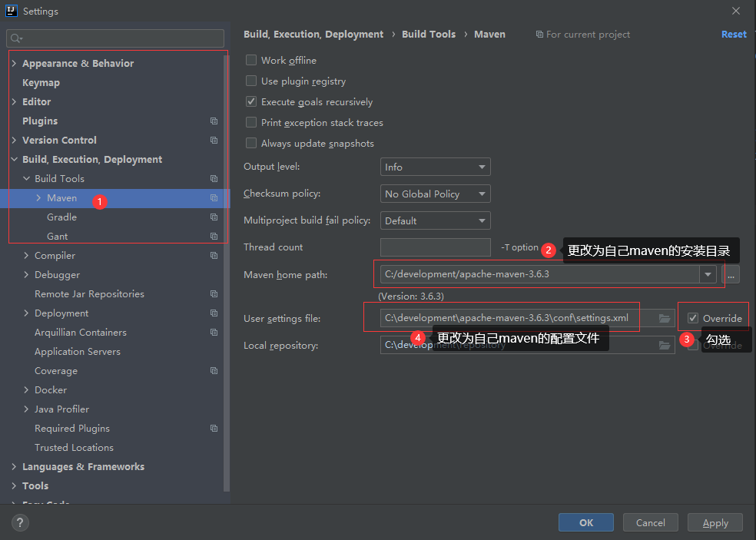Screen dimensions: 756x540
Task: Click the ellipsis browse button for Maven home path
Action: click(x=731, y=274)
